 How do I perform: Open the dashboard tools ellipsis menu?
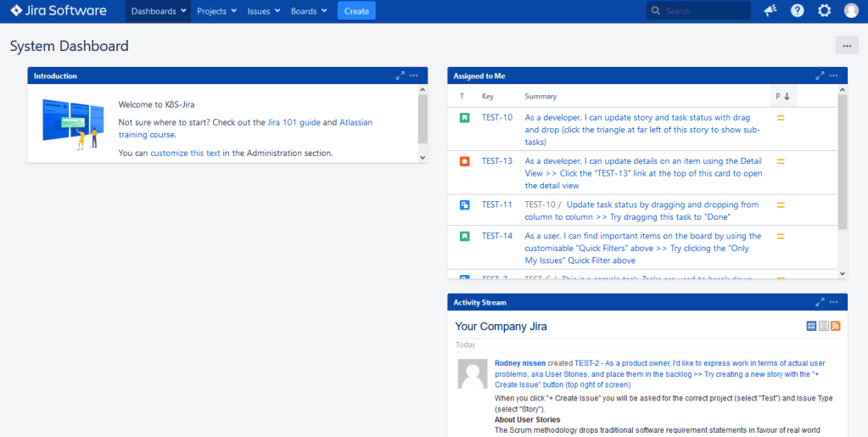(x=846, y=46)
